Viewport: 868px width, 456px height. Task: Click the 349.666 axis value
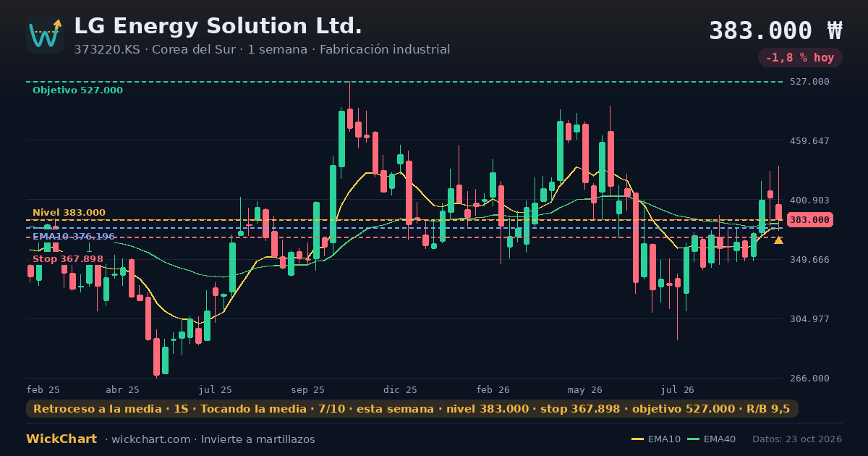pyautogui.click(x=809, y=260)
